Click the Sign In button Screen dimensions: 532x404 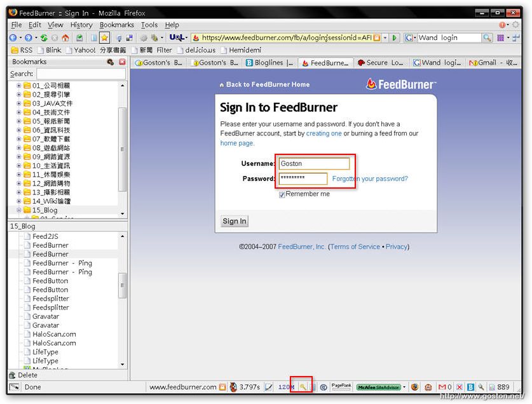(x=235, y=221)
